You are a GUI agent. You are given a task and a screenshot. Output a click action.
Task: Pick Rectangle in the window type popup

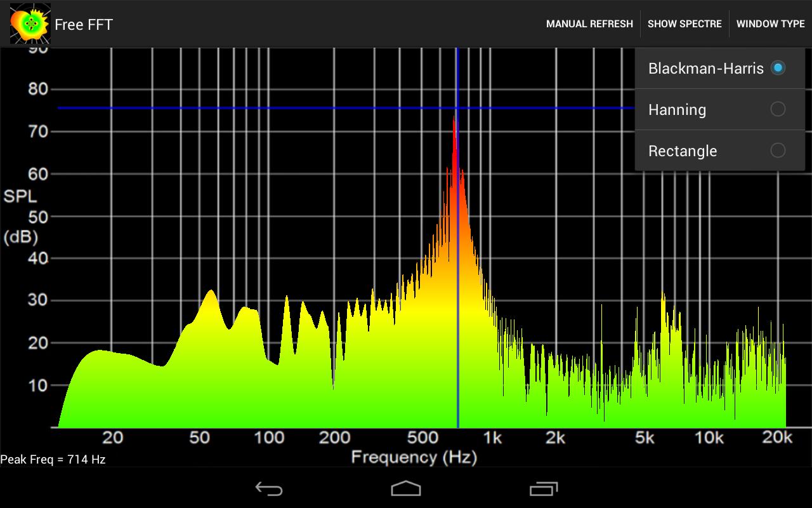(682, 150)
